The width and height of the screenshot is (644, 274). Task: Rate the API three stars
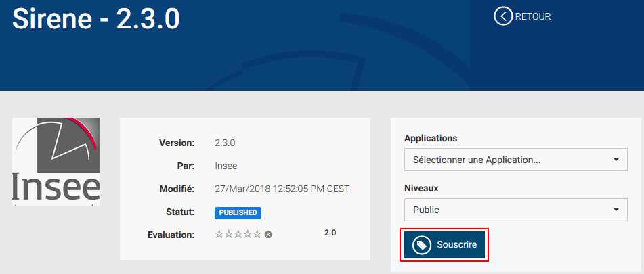click(x=238, y=234)
